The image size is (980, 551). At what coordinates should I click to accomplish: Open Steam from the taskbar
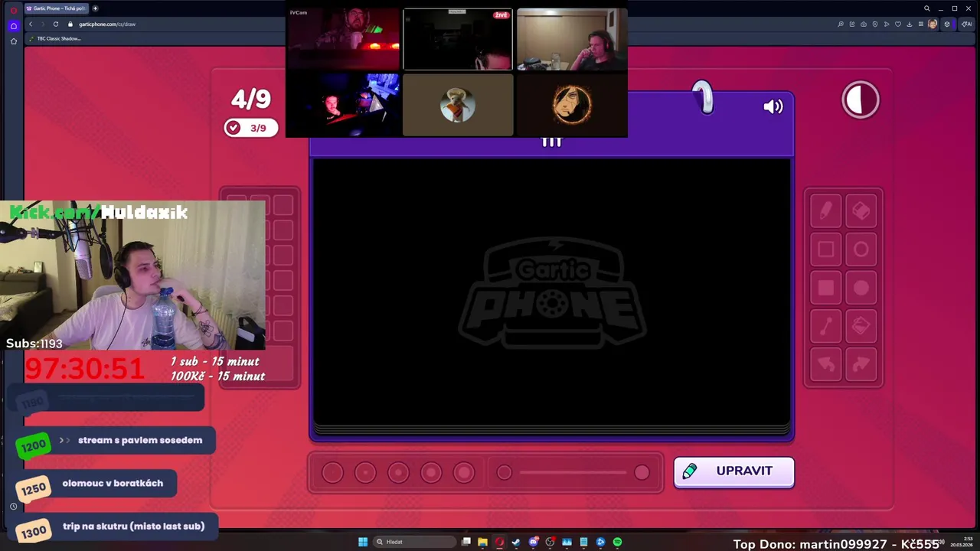point(516,542)
